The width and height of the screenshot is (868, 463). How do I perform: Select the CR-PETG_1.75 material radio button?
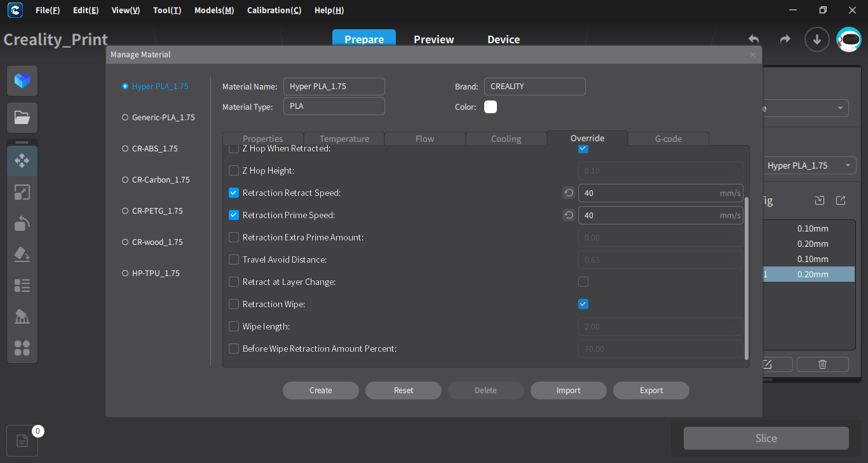coord(125,211)
